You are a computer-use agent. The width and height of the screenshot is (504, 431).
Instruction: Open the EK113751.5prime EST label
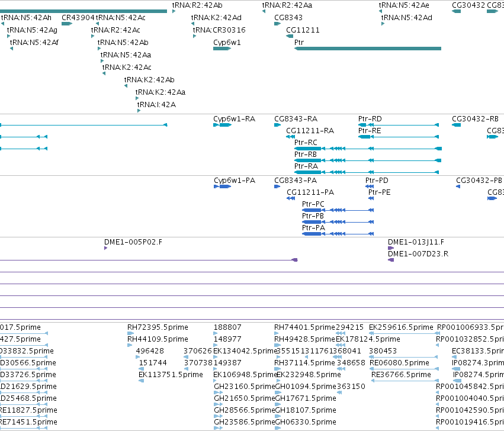[171, 375]
